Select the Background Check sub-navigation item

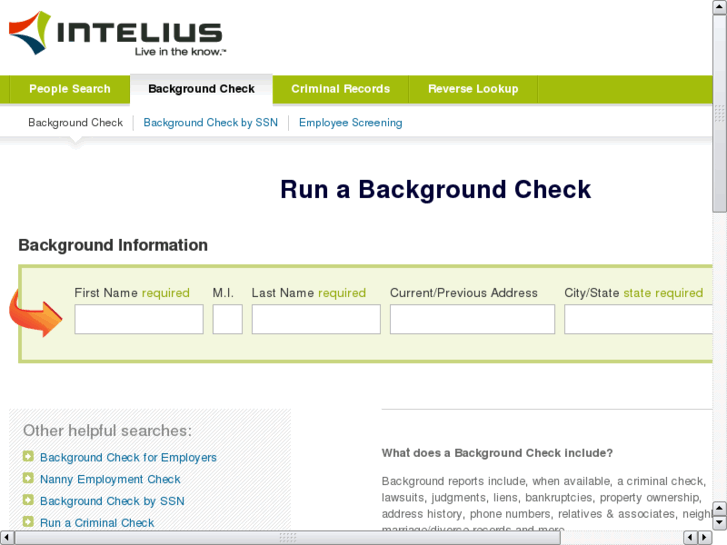(76, 122)
